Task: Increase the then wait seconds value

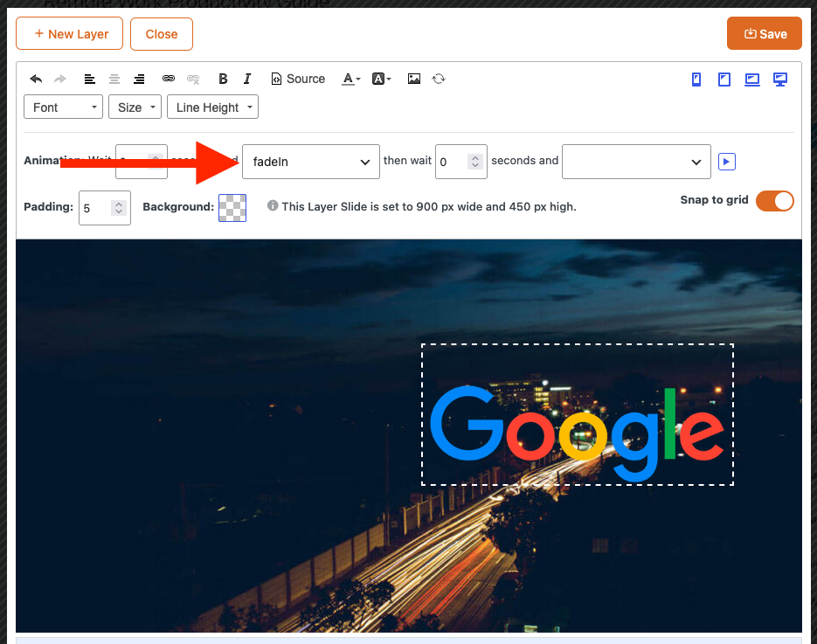Action: [475, 158]
